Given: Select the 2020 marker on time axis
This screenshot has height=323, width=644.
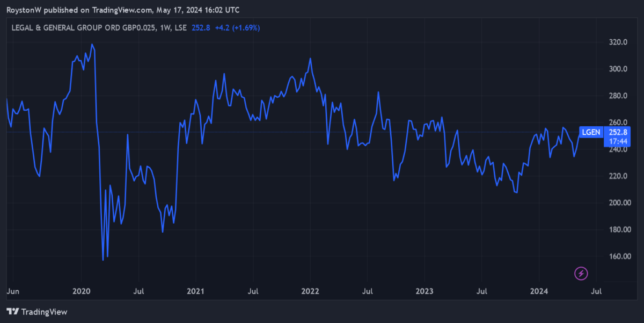Looking at the screenshot, I should (81, 291).
